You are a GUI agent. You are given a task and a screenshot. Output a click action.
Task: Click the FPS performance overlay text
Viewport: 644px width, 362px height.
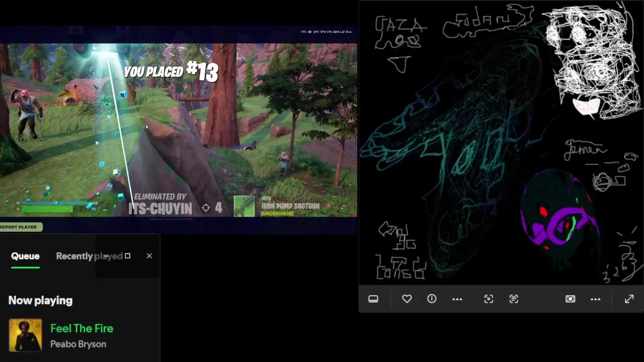(326, 32)
